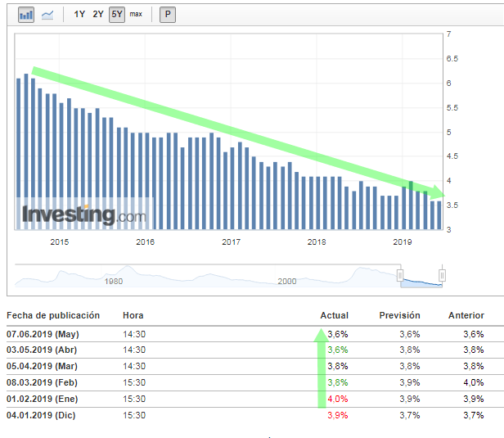Click the 1980 area in the navigator timeline
Screen dimensions: 504x438
pos(114,281)
